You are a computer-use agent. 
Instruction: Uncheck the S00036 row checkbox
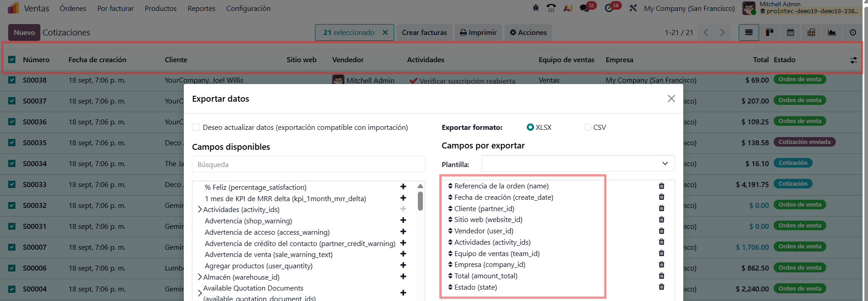point(12,122)
